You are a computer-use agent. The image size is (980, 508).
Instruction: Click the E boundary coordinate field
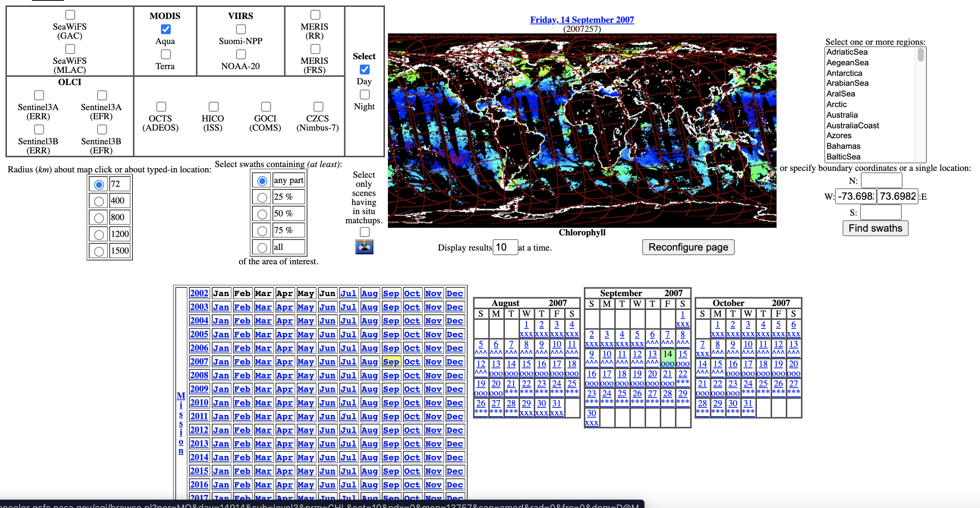coord(897,196)
